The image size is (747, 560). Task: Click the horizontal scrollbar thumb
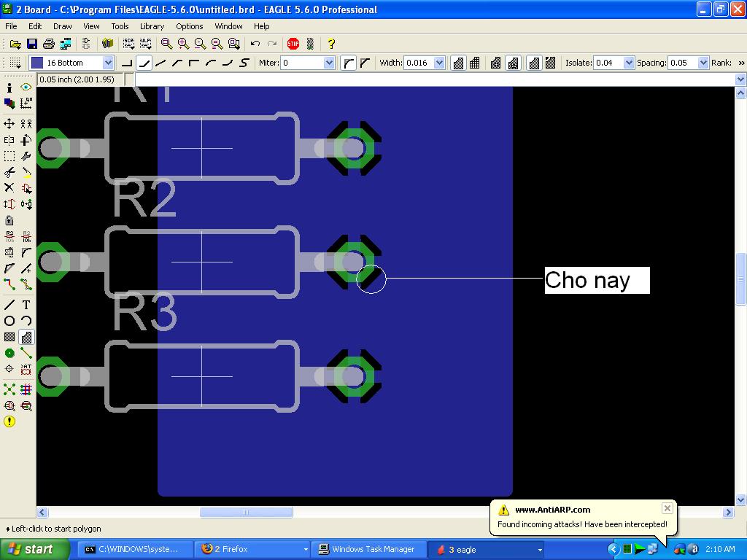(x=246, y=513)
